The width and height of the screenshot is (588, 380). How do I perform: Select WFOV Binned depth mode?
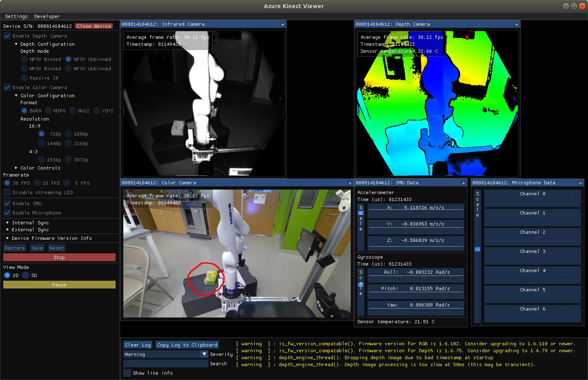point(24,69)
